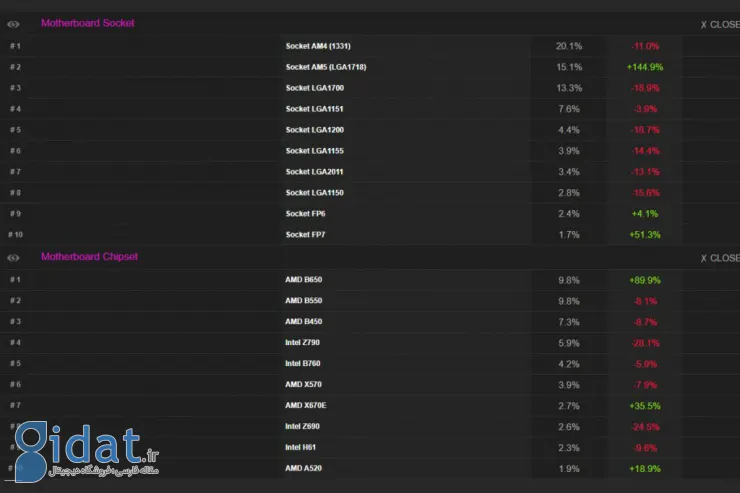Image resolution: width=740 pixels, height=493 pixels.
Task: Toggle eye icon beside Motherboard Chipset
Action: tap(13, 257)
